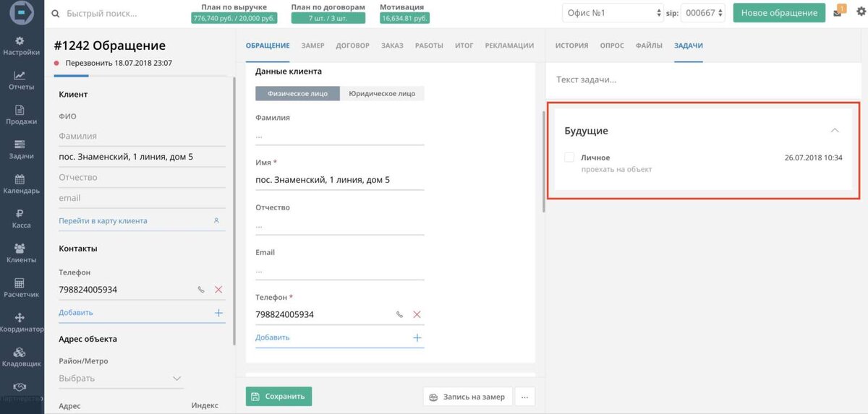Open the Настройки sidebar section
Image resolution: width=868 pixels, height=414 pixels.
21,46
